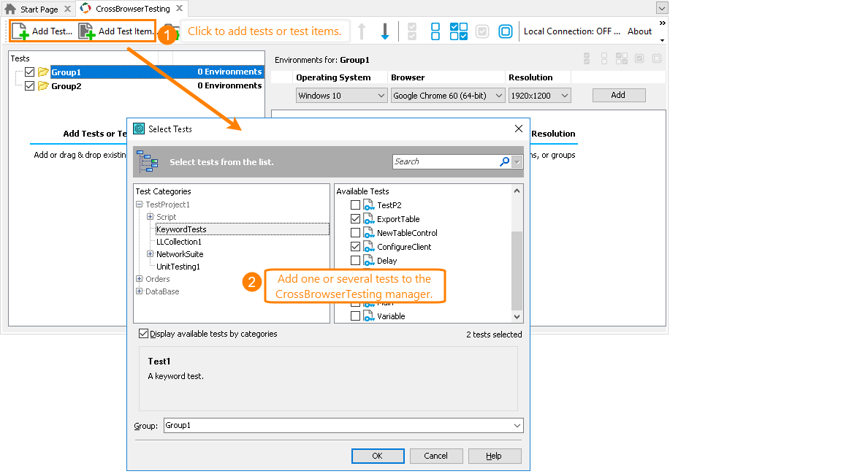Click the keyword test icon beside ConfigureClient

pos(369,247)
